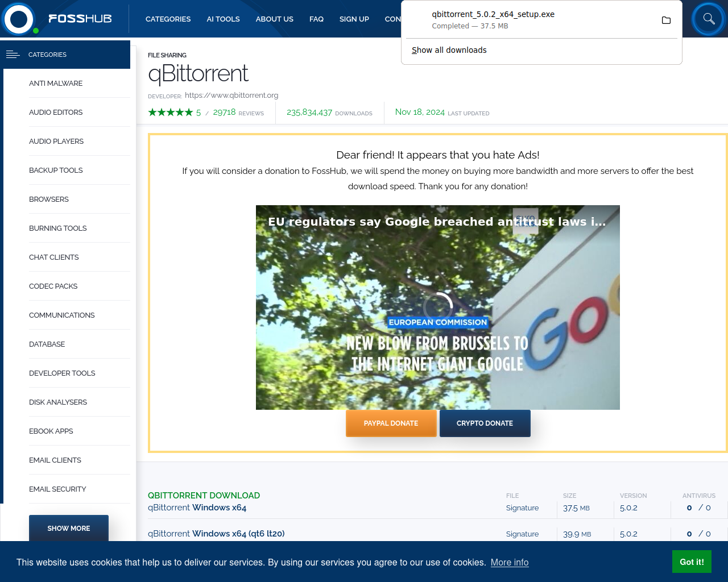The image size is (728, 582).
Task: Select Communications category
Action: (x=62, y=315)
